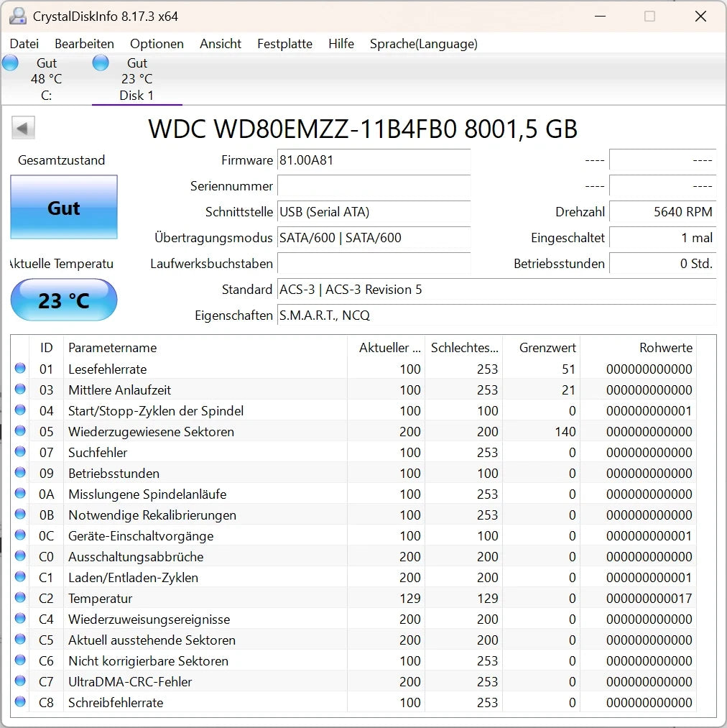The height and width of the screenshot is (728, 727).
Task: Click the Gut overall health status button
Action: click(64, 207)
